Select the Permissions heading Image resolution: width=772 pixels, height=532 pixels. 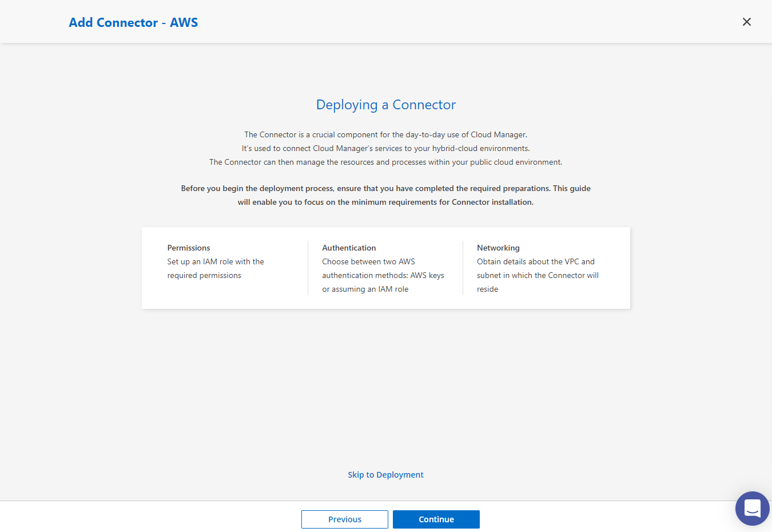point(189,248)
